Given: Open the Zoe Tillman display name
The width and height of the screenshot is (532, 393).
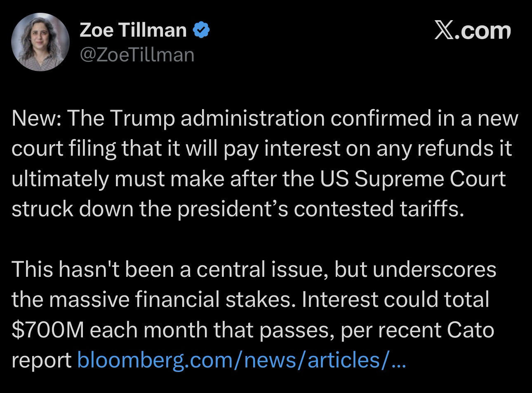Looking at the screenshot, I should [133, 30].
